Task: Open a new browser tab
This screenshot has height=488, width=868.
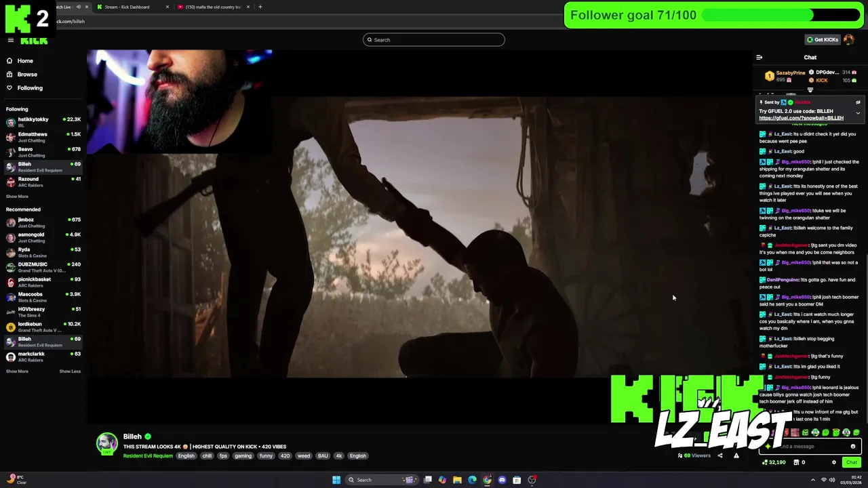Action: pyautogui.click(x=260, y=7)
